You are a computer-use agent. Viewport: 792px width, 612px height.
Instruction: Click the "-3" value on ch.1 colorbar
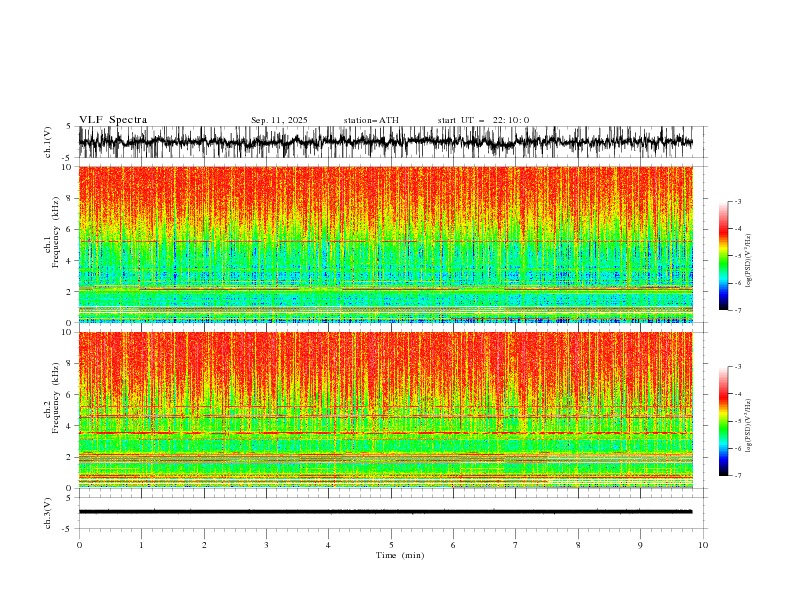coord(737,202)
